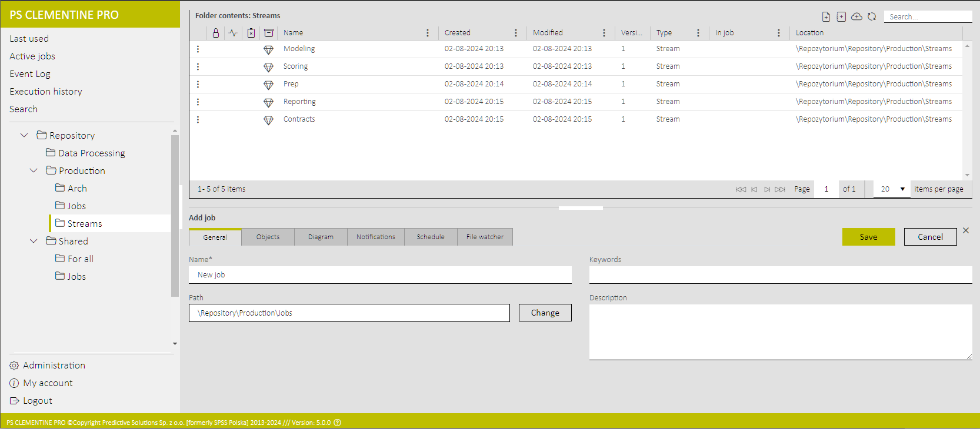The width and height of the screenshot is (980, 429).
Task: Select the For all folder
Action: [75, 259]
